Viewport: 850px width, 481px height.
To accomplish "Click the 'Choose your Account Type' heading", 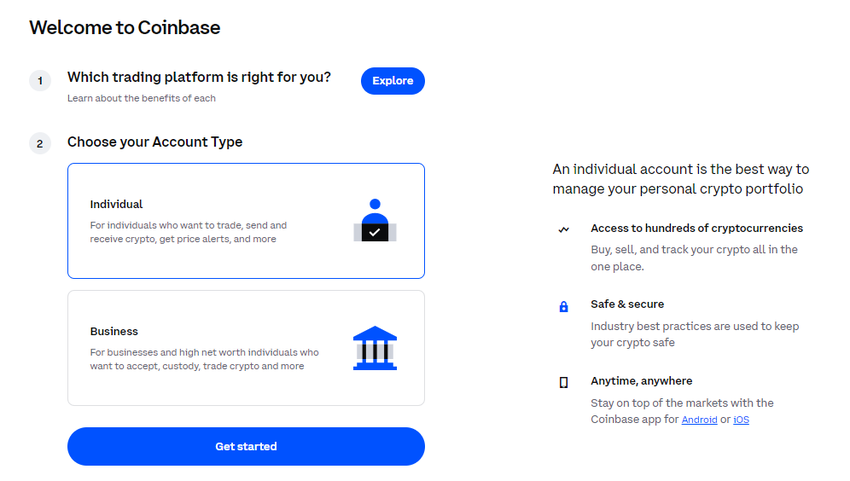I will (155, 142).
